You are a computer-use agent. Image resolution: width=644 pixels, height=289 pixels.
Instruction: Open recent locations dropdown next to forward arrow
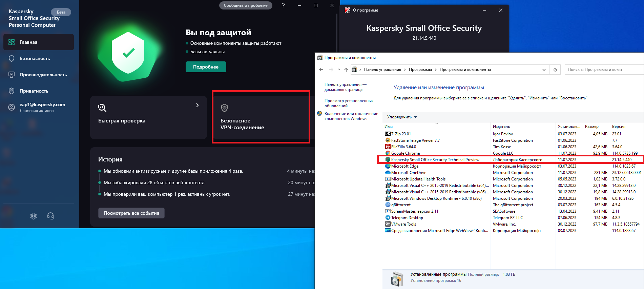coord(339,70)
